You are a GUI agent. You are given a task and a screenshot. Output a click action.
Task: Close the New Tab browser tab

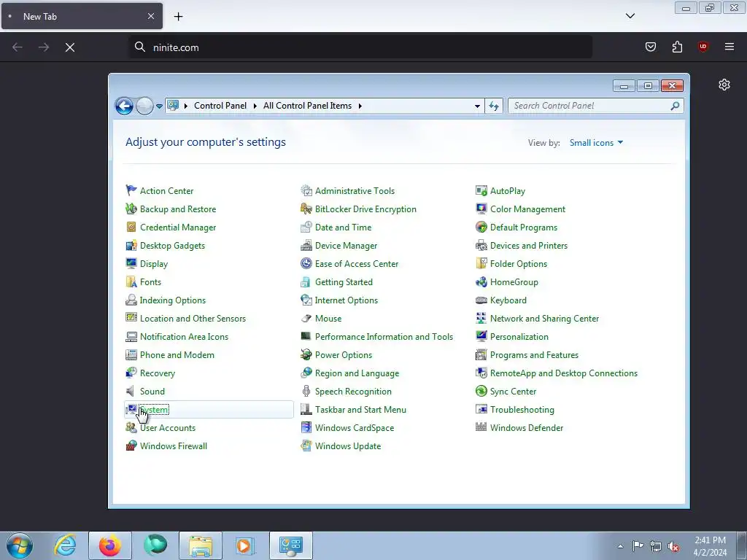(x=150, y=16)
